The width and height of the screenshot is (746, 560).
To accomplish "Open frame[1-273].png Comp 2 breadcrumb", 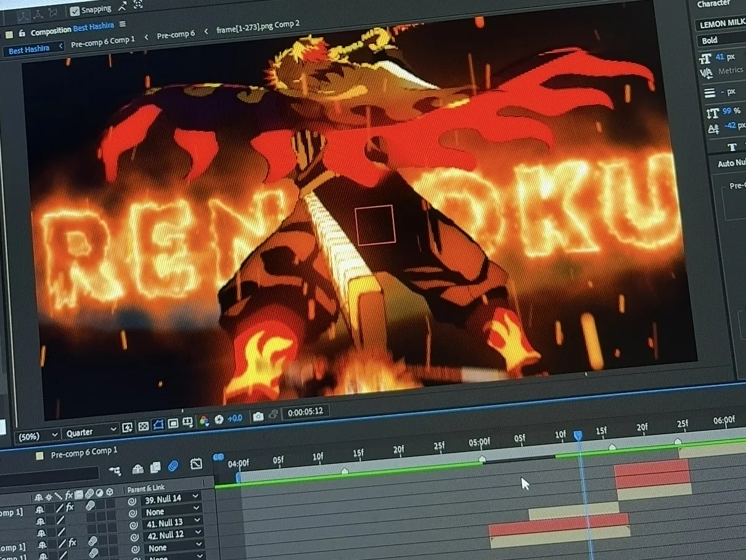I will click(258, 27).
